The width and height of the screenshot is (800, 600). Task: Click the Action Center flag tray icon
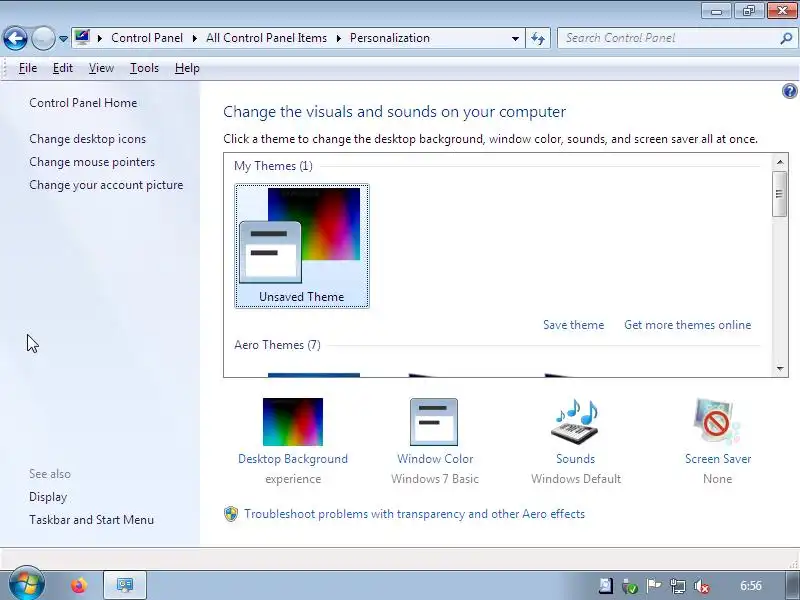point(654,586)
